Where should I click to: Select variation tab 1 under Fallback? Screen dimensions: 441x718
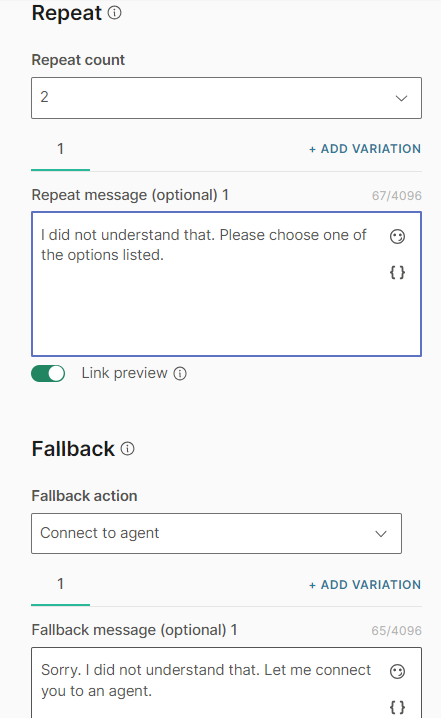tap(60, 584)
